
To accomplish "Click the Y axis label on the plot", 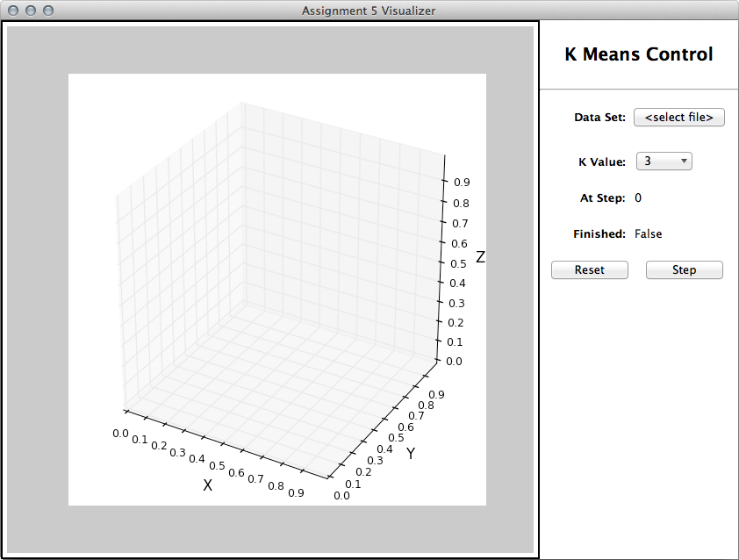I will (x=410, y=454).
